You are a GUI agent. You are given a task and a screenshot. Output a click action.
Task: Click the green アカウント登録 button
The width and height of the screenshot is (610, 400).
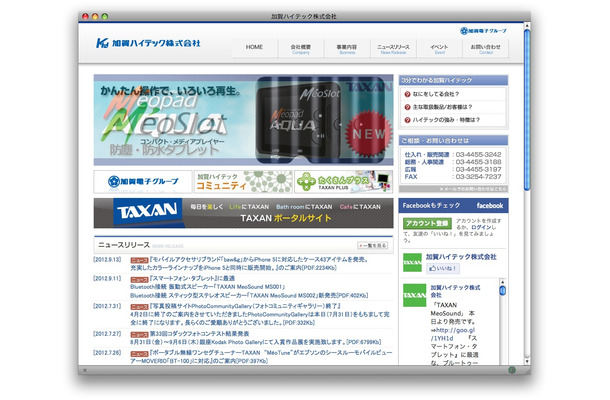click(427, 223)
